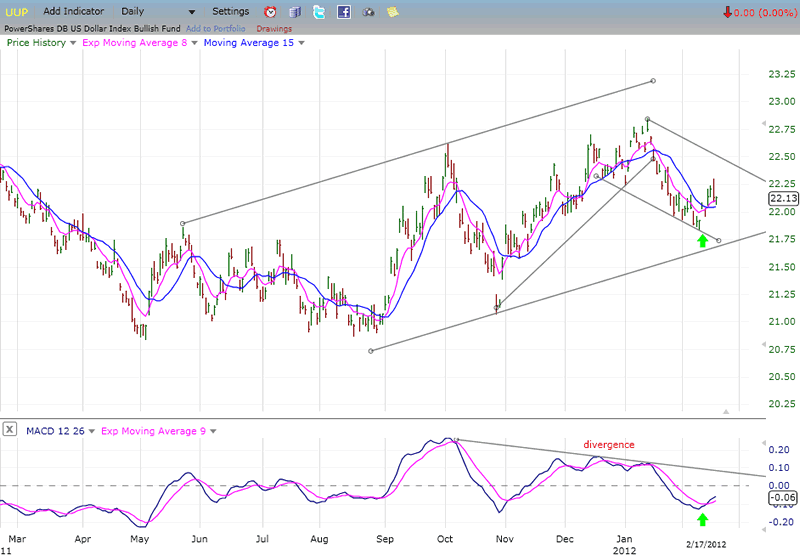Click the chart compare icon beside alert

(294, 12)
